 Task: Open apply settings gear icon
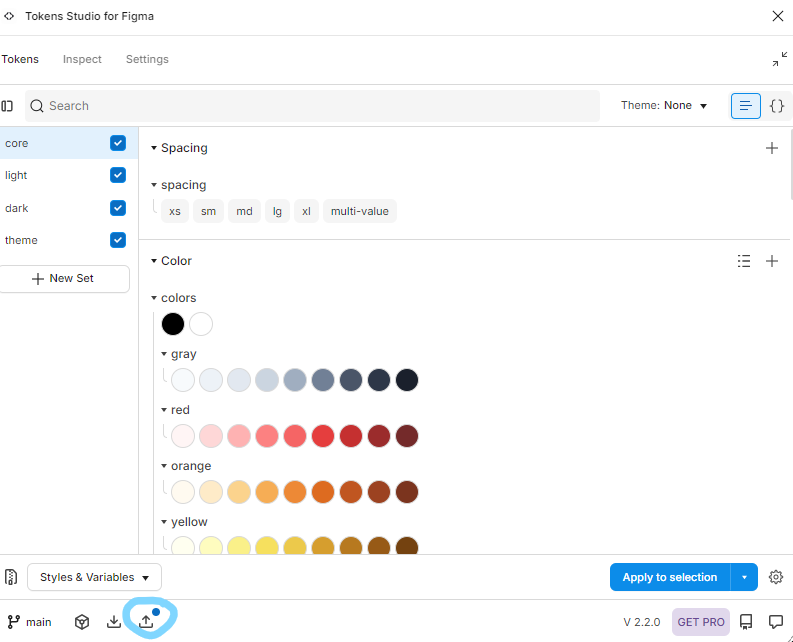click(x=776, y=577)
